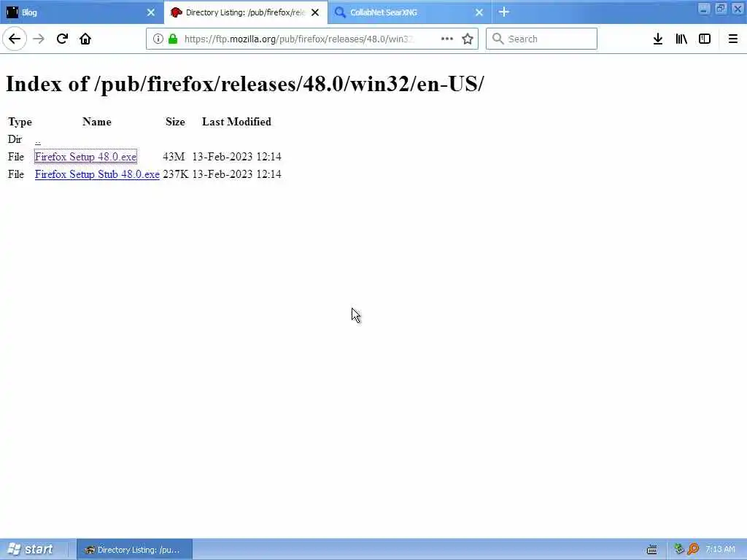Click the page heading 'Index of /pub/firefox/releases/48.0/win32/en-US/'
The height and width of the screenshot is (560, 747).
tap(245, 84)
